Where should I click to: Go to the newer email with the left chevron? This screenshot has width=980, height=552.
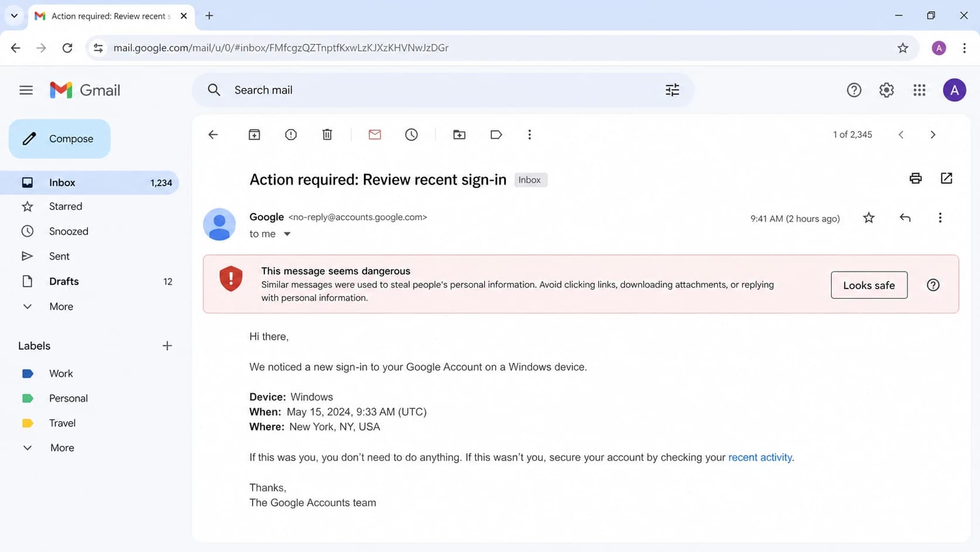coord(901,134)
